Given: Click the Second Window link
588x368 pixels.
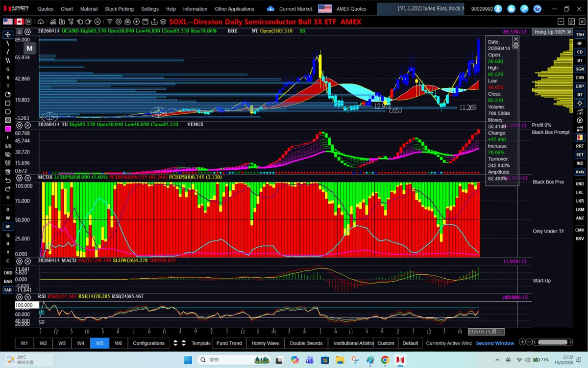Looking at the screenshot, I should pyautogui.click(x=495, y=343).
